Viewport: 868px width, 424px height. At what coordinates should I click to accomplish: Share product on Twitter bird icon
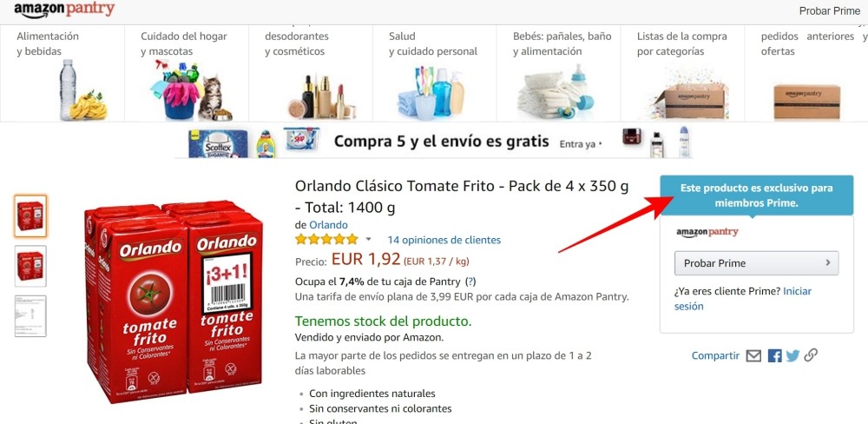point(792,356)
